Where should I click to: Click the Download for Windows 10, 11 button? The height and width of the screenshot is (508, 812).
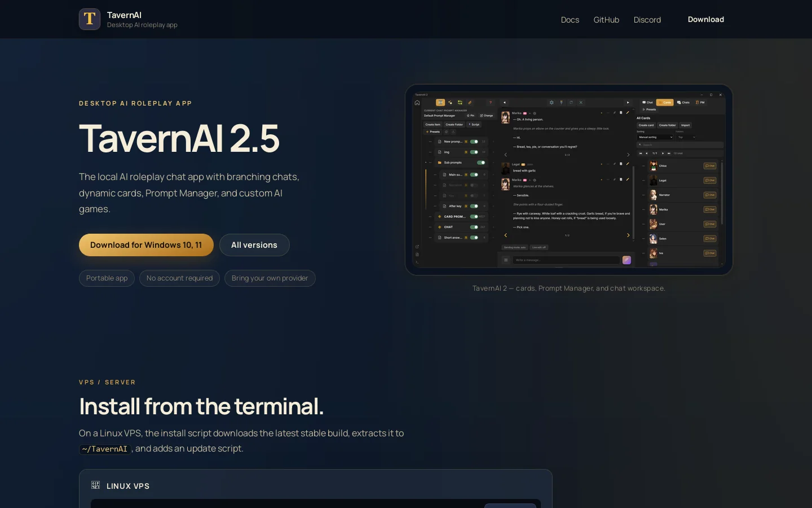[146, 245]
